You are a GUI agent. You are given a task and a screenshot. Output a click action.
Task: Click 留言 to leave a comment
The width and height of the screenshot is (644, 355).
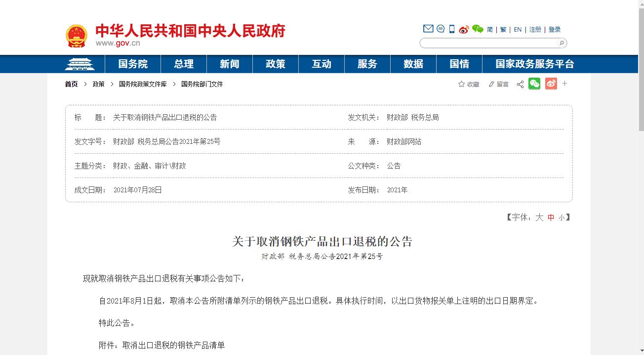pyautogui.click(x=498, y=84)
